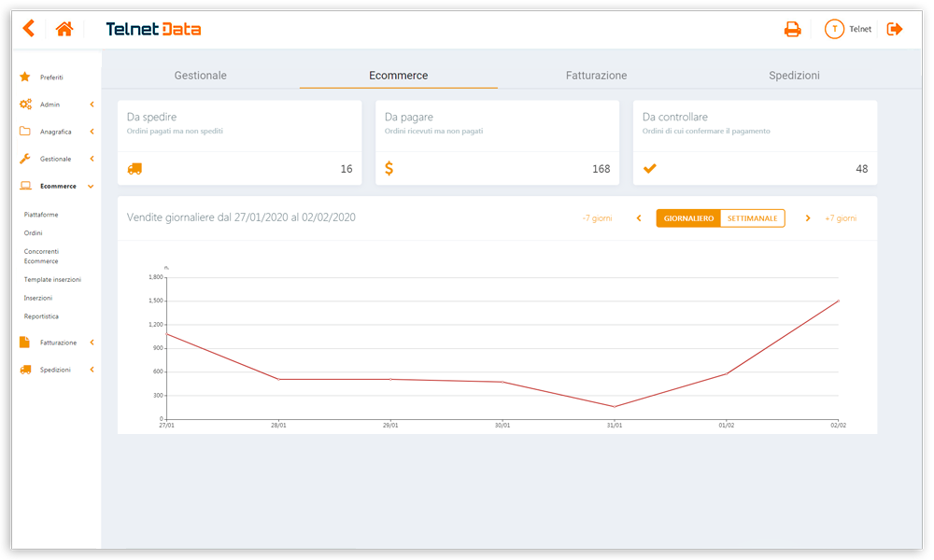Click 'Ordini di cui confermare il pagamento' subtitle

coord(706,131)
